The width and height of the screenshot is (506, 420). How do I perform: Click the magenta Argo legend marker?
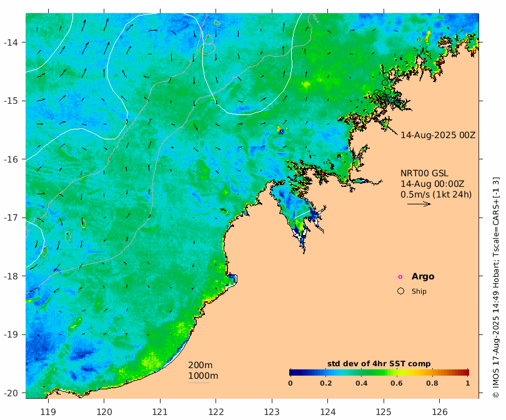pyautogui.click(x=400, y=277)
